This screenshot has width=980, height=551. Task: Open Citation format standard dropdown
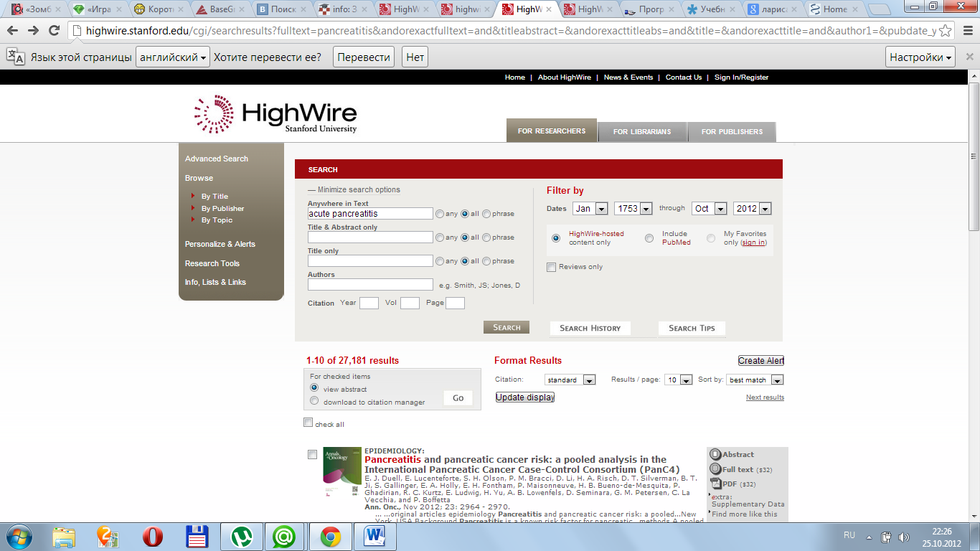[570, 380]
